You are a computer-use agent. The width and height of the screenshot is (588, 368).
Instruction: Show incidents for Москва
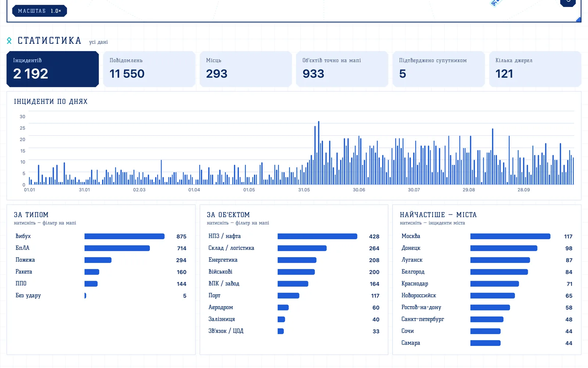tap(487, 236)
